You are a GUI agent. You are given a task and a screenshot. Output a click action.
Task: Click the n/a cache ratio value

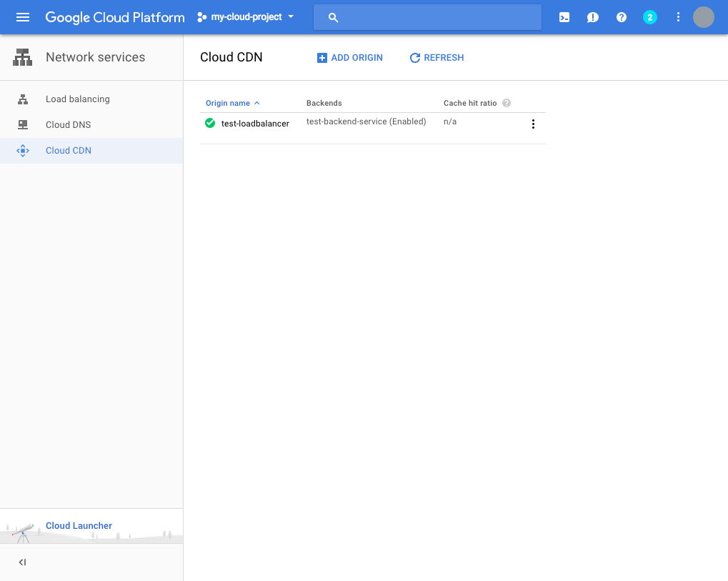click(450, 121)
